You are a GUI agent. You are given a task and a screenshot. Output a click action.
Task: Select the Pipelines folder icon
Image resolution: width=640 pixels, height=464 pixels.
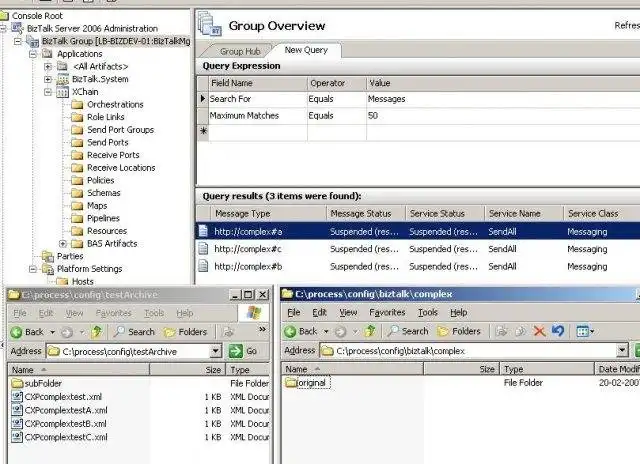(x=77, y=219)
